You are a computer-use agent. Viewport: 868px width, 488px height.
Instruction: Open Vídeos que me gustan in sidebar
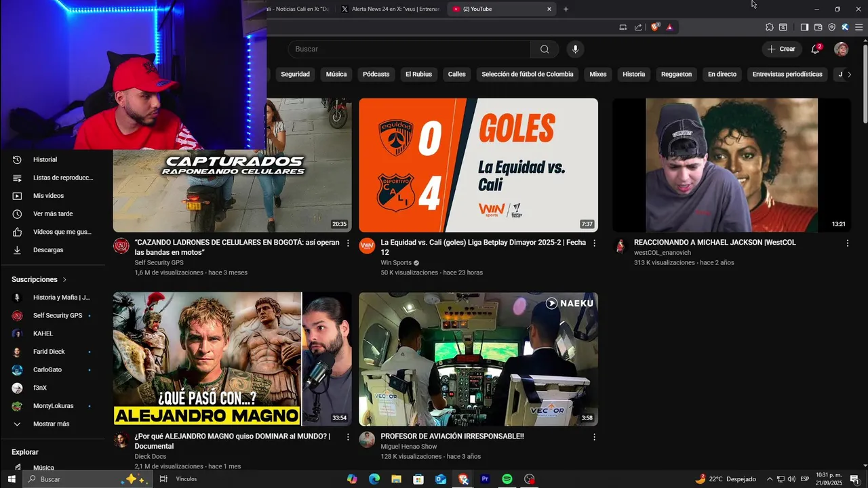coord(53,232)
